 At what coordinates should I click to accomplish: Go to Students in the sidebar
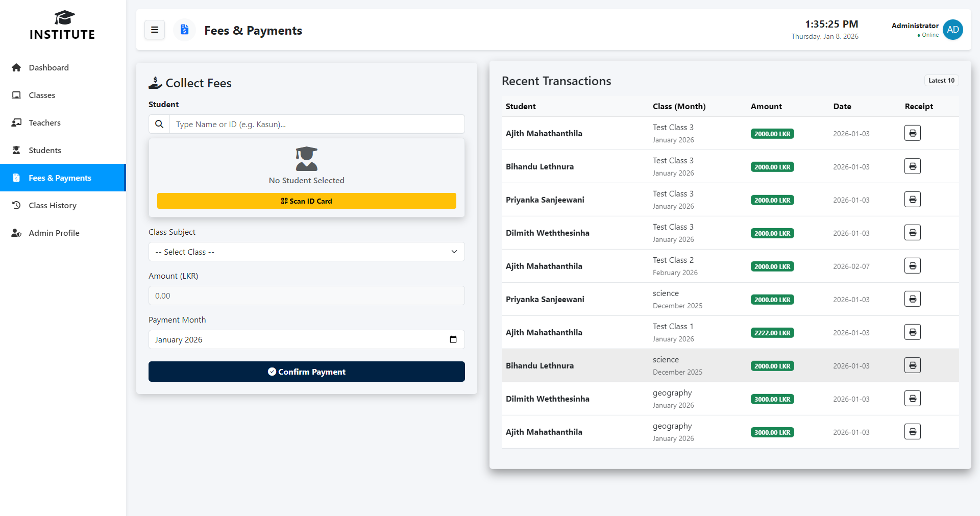click(45, 150)
